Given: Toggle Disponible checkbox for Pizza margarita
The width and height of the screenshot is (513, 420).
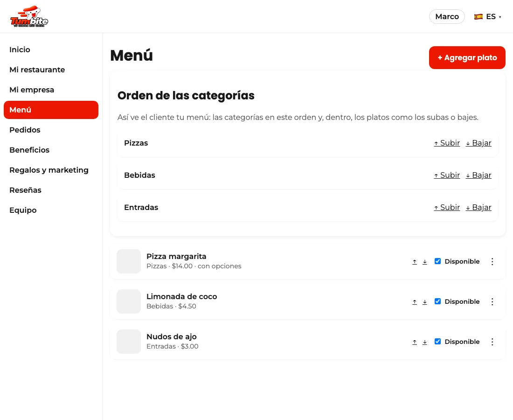Looking at the screenshot, I should [437, 261].
